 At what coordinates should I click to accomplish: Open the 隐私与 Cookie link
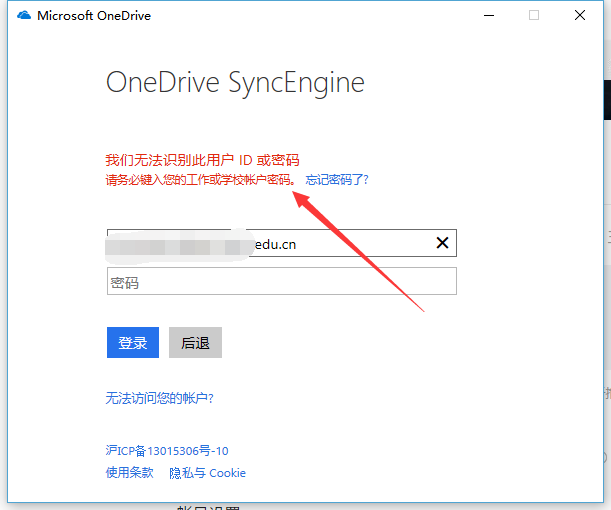click(x=207, y=473)
